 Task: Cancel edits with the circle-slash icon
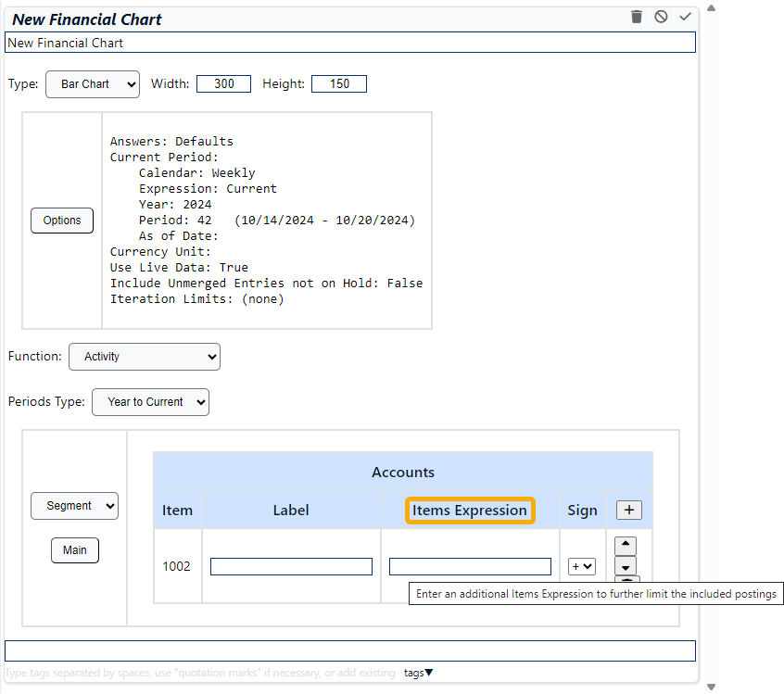pyautogui.click(x=661, y=17)
